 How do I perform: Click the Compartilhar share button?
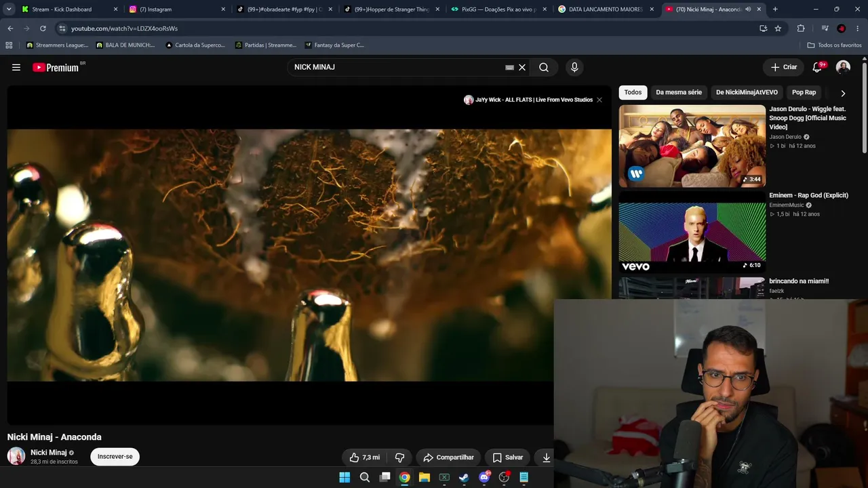point(448,457)
